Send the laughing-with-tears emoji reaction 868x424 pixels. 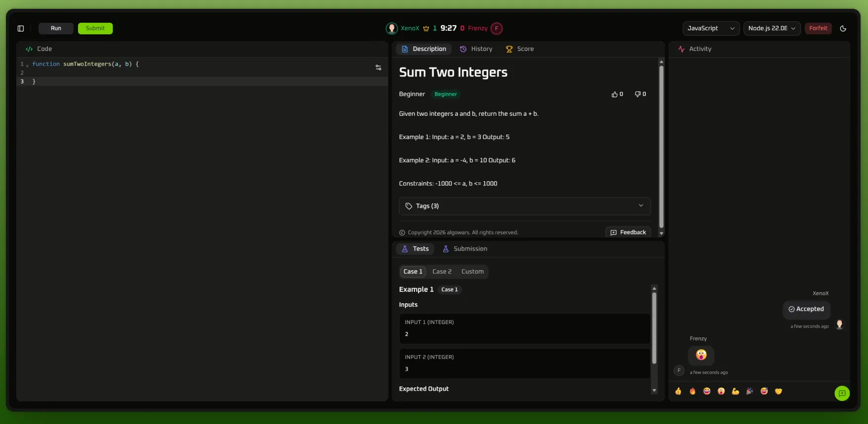707,391
